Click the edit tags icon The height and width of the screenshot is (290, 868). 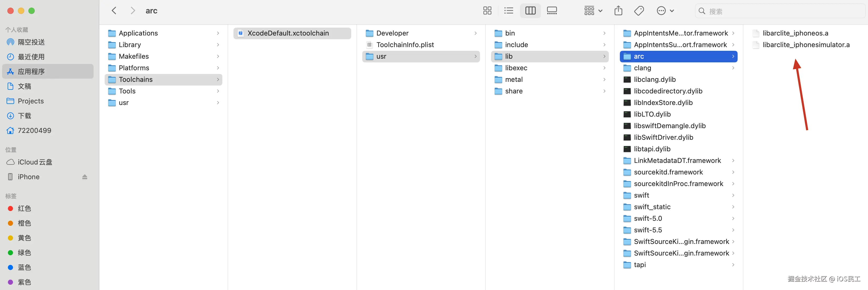coord(639,11)
